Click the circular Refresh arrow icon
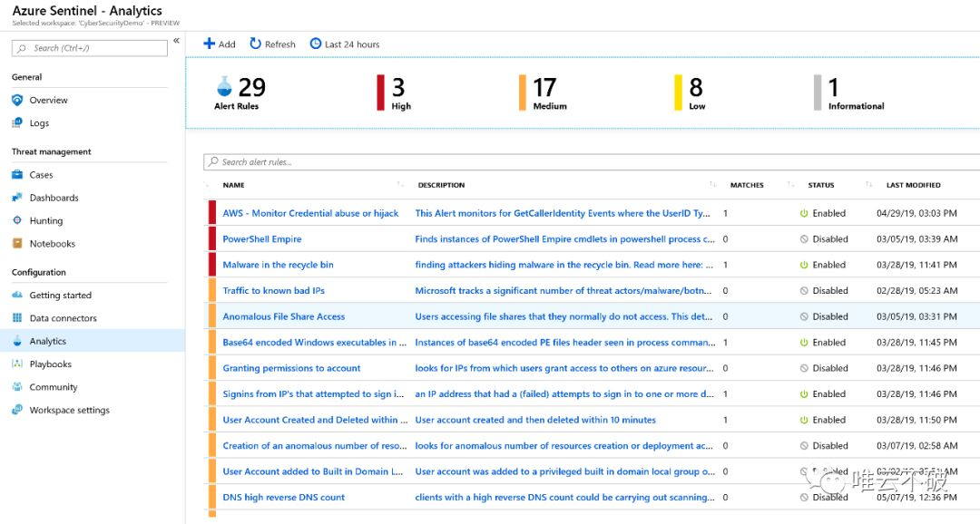 pyautogui.click(x=255, y=44)
